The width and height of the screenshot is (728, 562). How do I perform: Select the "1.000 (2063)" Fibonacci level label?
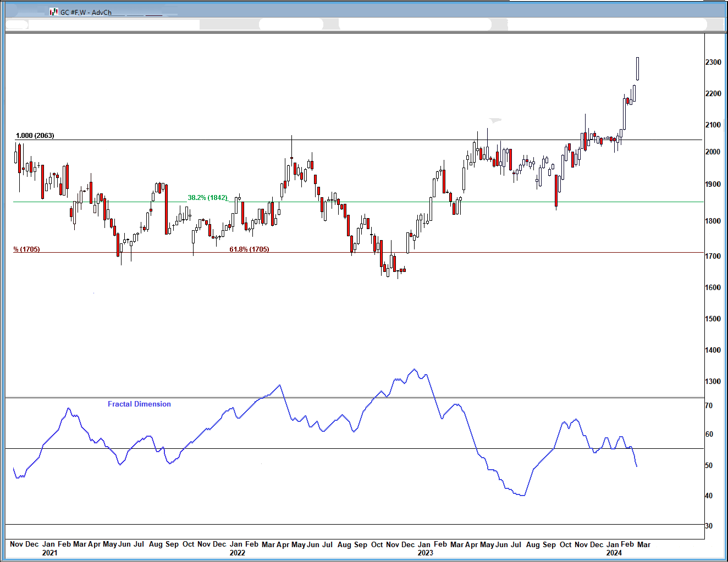pyautogui.click(x=35, y=136)
